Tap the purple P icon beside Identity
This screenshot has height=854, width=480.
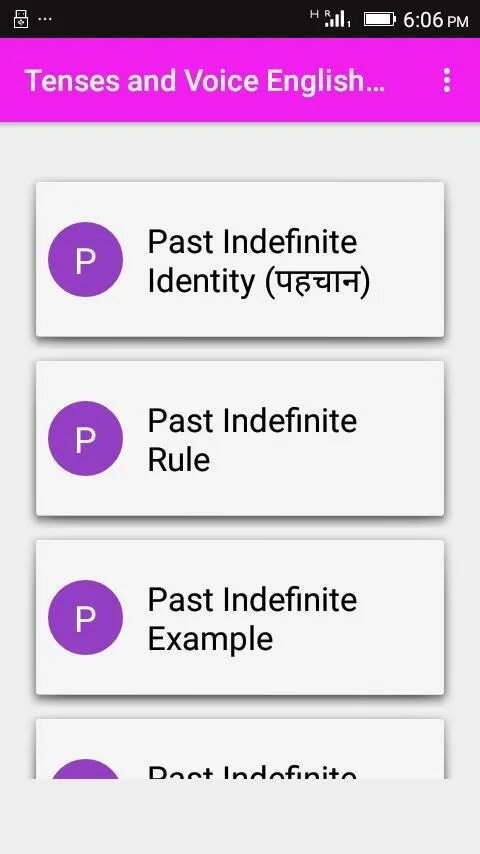coord(86,259)
